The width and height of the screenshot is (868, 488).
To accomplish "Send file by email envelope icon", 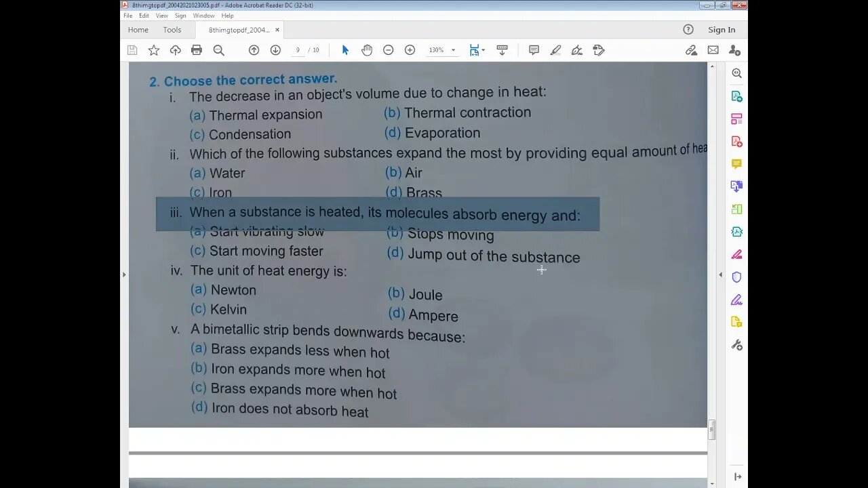I will click(x=713, y=50).
